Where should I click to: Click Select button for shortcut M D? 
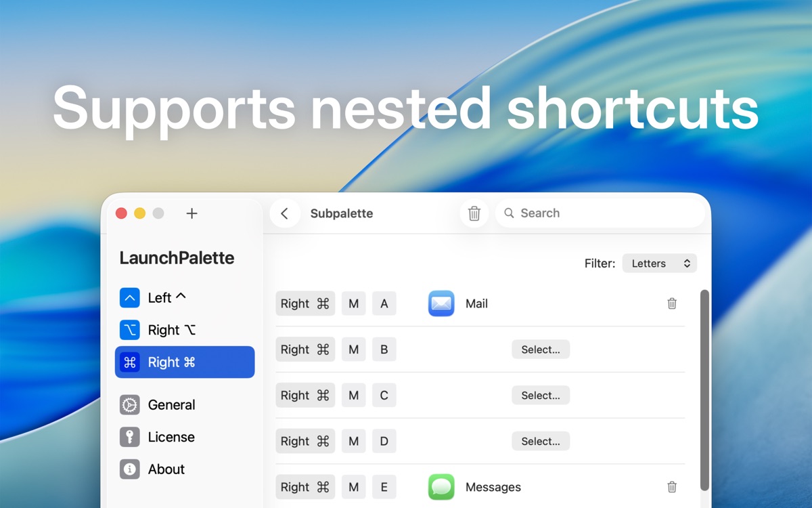(x=541, y=441)
